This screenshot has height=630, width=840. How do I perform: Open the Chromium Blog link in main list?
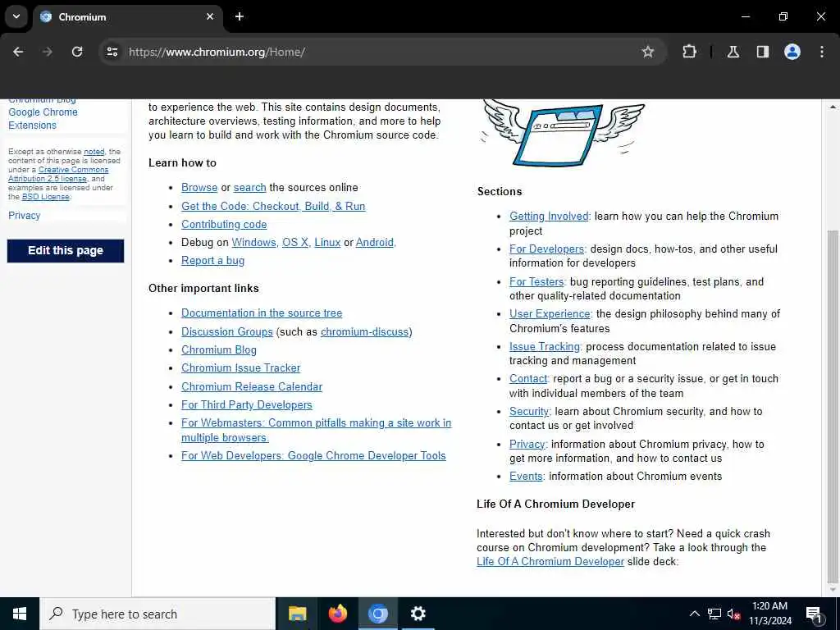tap(218, 349)
